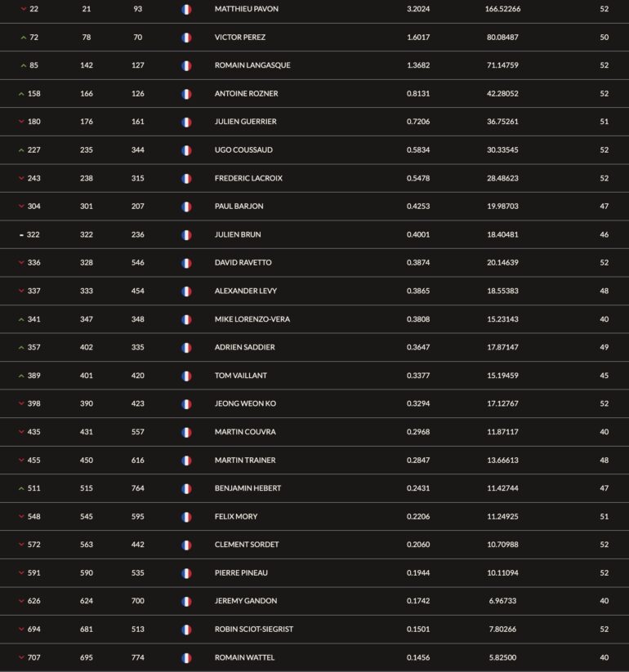629x672 pixels.
Task: Click the flag icon beside Jeong Weon Ko
Action: pyautogui.click(x=186, y=404)
